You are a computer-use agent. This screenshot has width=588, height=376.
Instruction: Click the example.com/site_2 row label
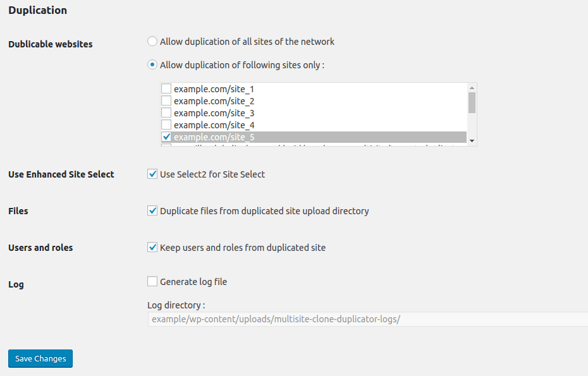click(x=214, y=101)
